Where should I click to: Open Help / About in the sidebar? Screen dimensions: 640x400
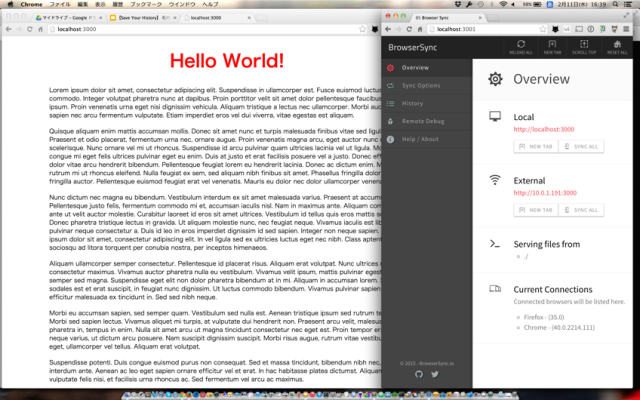click(x=422, y=139)
